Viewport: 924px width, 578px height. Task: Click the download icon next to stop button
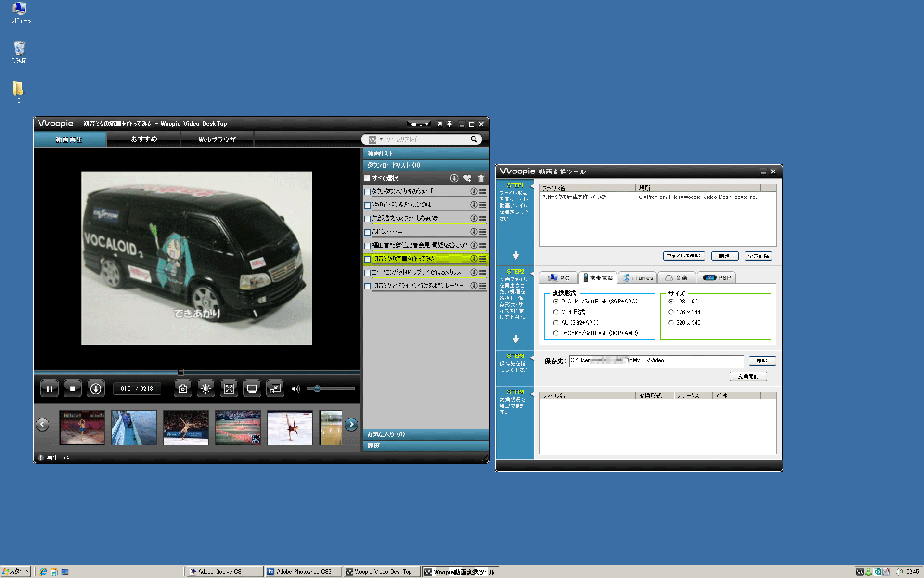[x=96, y=389]
